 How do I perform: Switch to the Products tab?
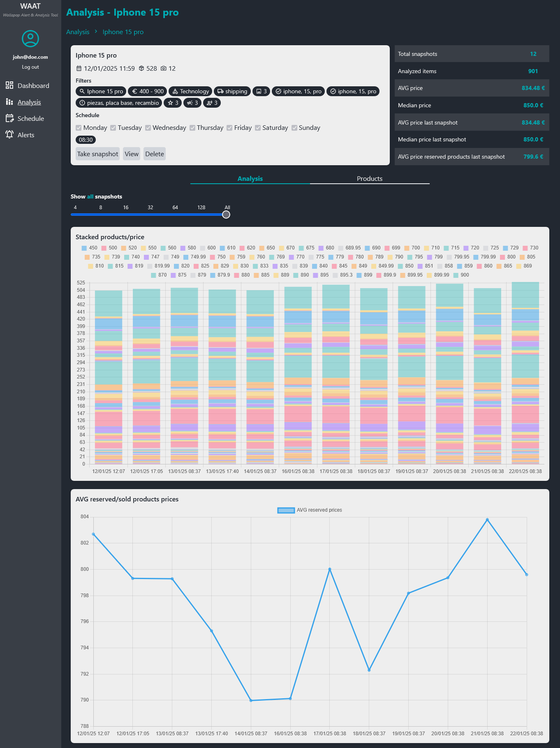[x=370, y=178]
